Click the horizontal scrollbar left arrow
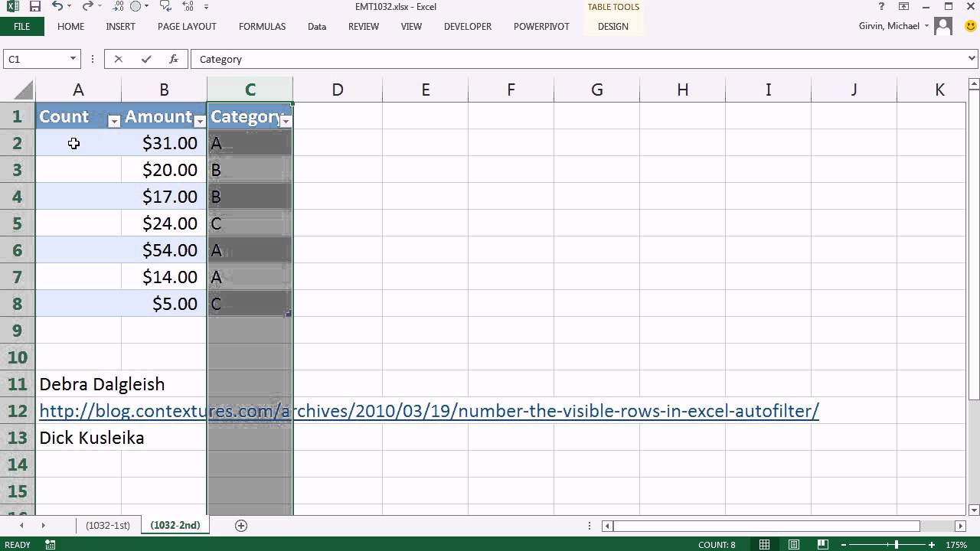This screenshot has height=551, width=980. pos(608,526)
